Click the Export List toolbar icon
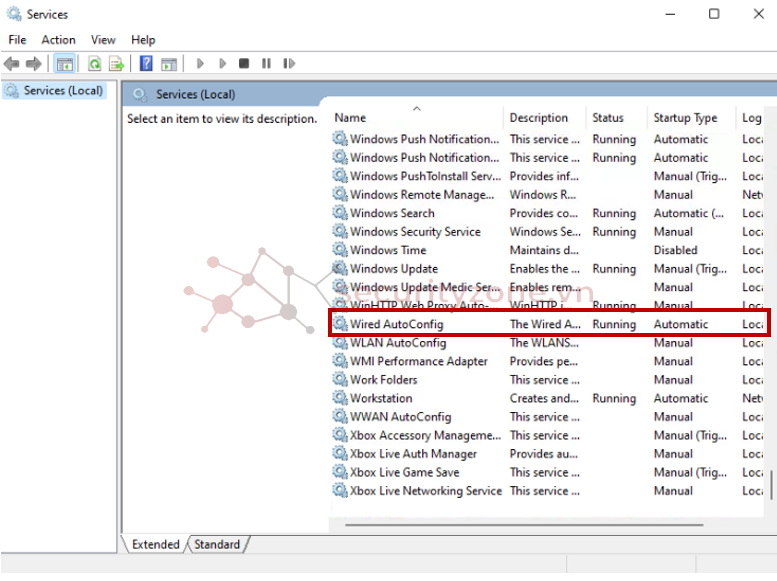Image resolution: width=777 pixels, height=581 pixels. [116, 64]
